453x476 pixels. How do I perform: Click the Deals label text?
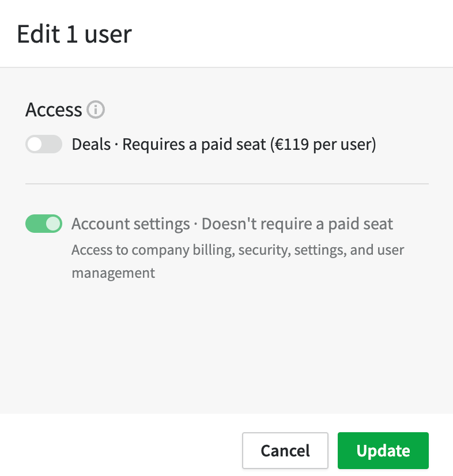pos(91,145)
